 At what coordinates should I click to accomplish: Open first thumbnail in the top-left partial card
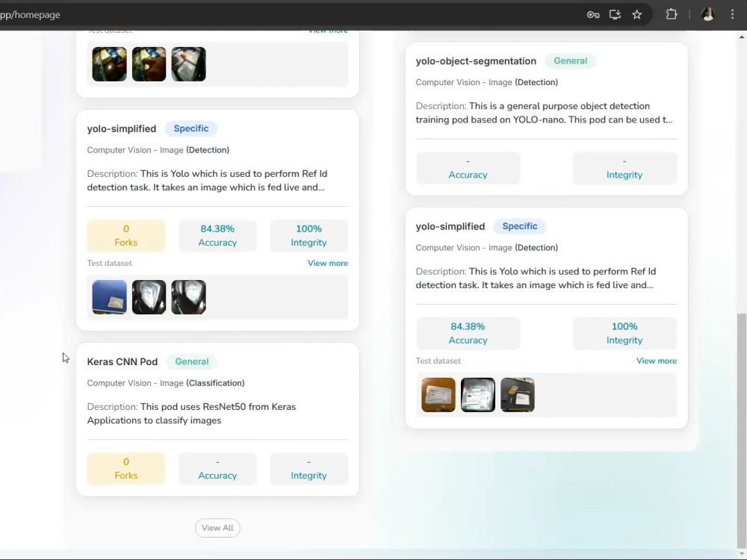(x=110, y=63)
